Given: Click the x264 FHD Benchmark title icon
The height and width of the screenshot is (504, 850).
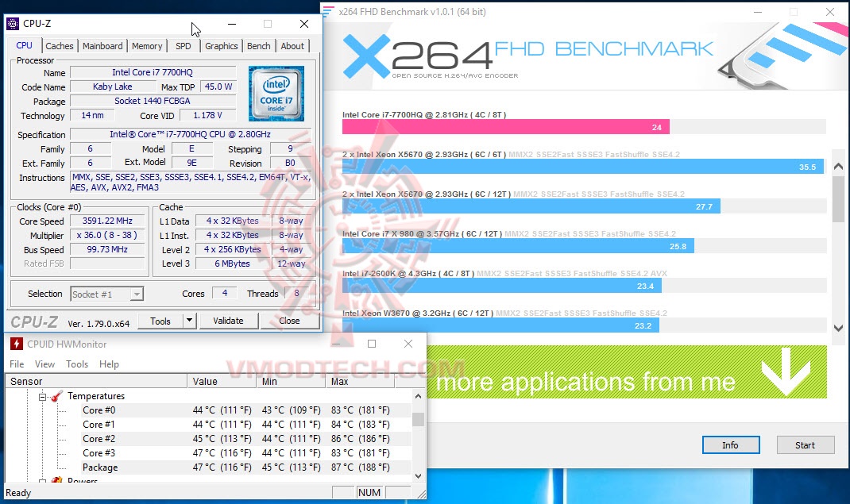Looking at the screenshot, I should click(328, 11).
